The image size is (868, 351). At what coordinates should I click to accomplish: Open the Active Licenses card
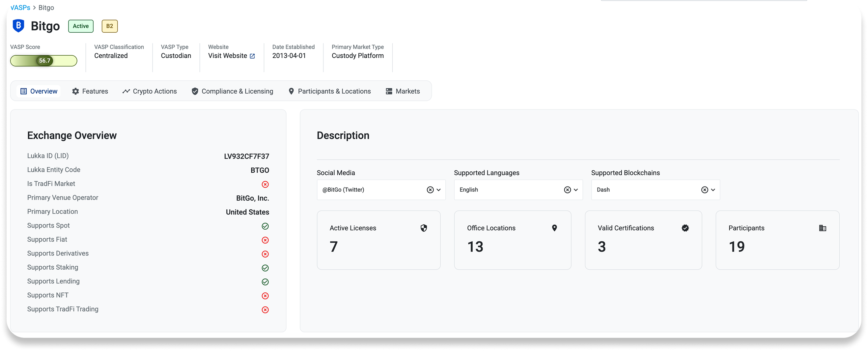coord(379,240)
